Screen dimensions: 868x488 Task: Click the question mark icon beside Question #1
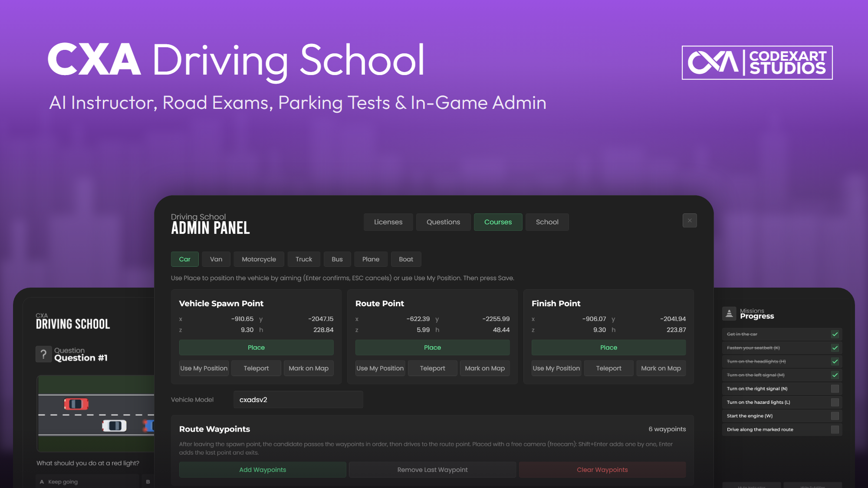43,354
